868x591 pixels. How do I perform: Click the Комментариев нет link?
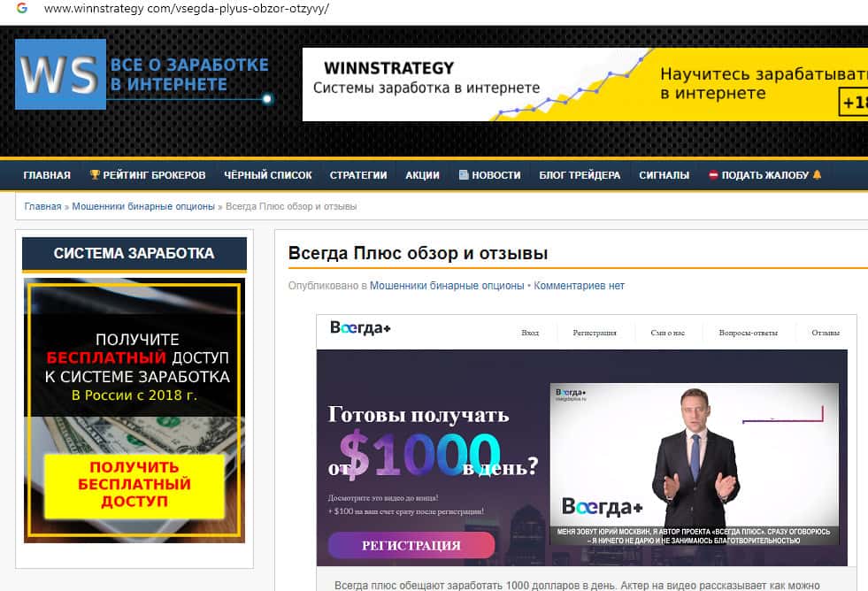[579, 286]
